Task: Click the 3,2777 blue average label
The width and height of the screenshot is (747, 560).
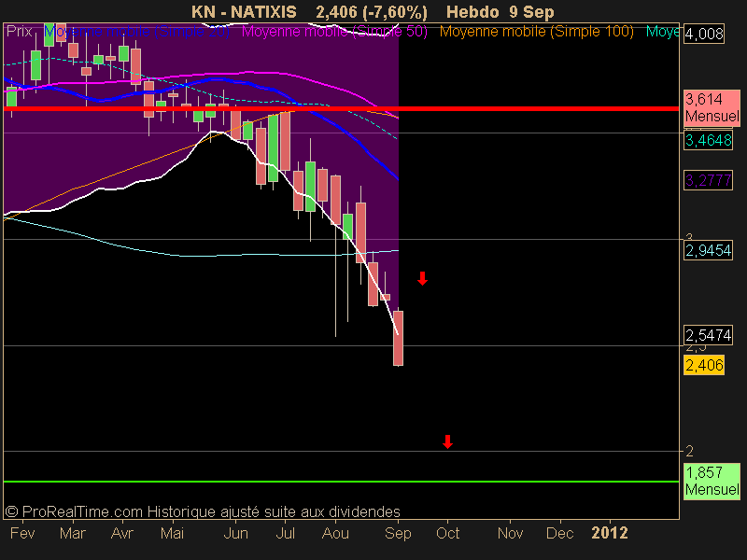Action: [x=709, y=180]
